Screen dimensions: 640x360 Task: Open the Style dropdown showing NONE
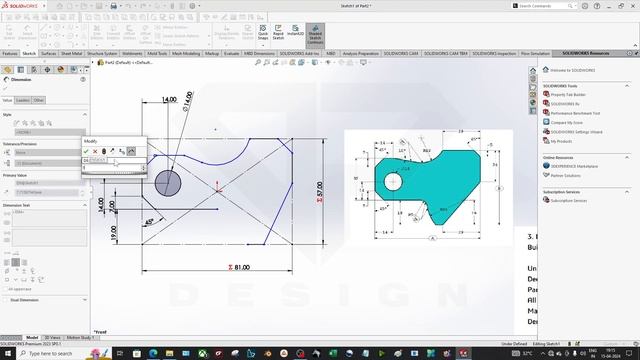50,132
